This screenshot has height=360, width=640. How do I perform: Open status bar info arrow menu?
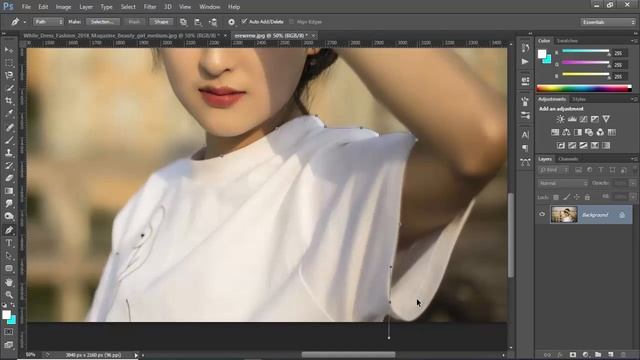[x=136, y=355]
